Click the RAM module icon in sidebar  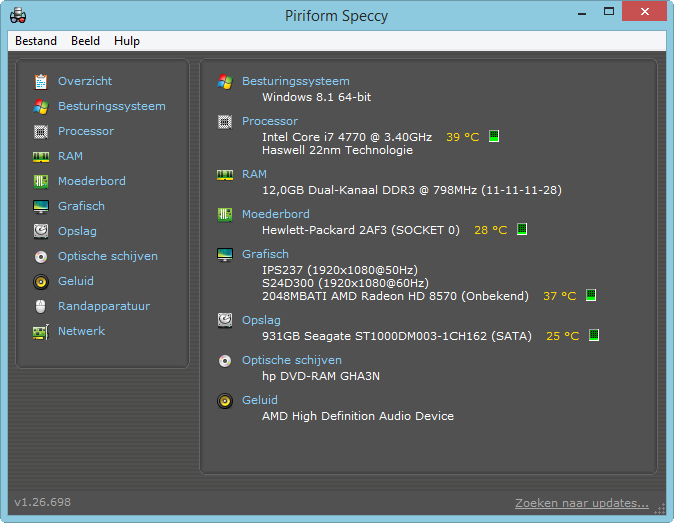tap(41, 156)
